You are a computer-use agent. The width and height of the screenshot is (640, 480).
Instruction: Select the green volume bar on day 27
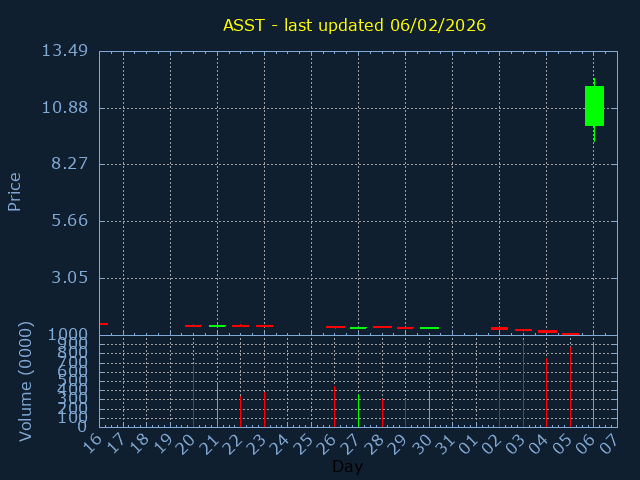pyautogui.click(x=358, y=410)
